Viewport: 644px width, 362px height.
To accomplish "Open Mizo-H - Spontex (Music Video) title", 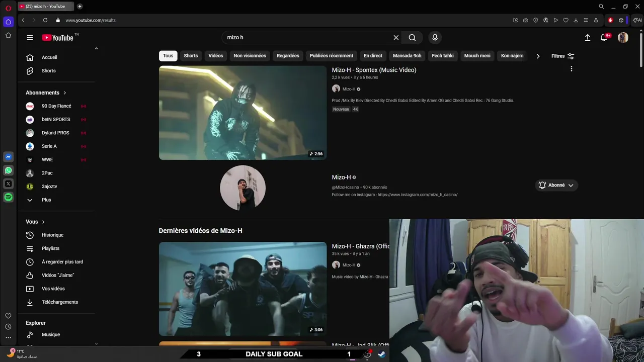I will coord(374,70).
